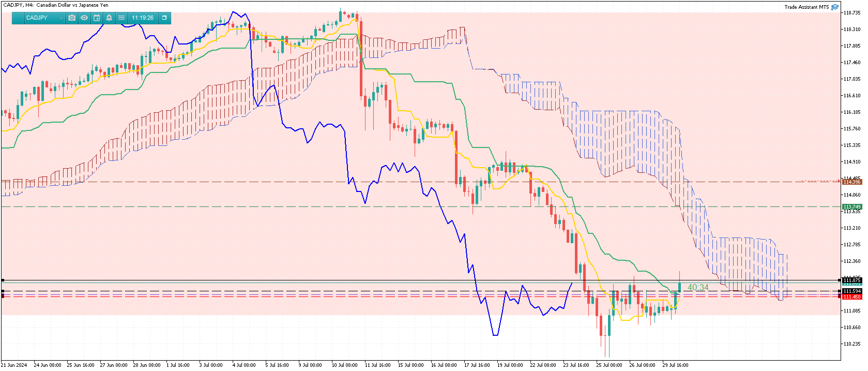Select the 111.875 black price label
The image size is (868, 371).
[x=852, y=280]
